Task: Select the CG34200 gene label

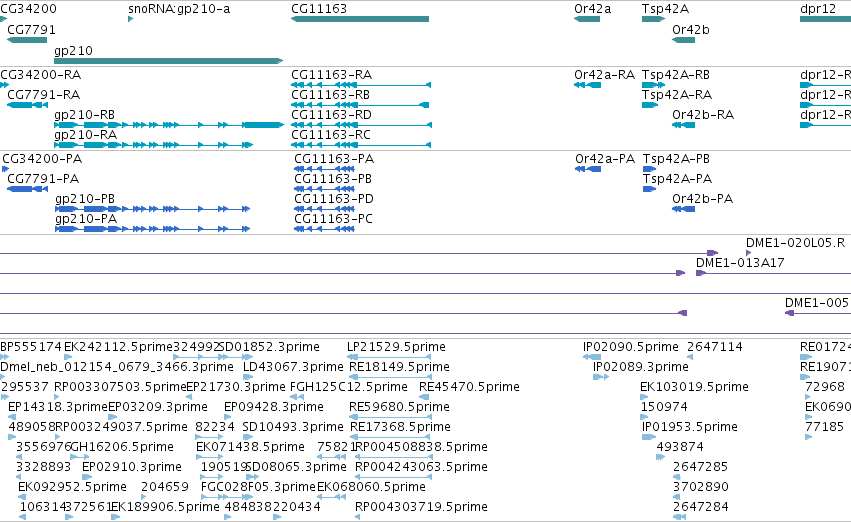Action: click(x=28, y=9)
